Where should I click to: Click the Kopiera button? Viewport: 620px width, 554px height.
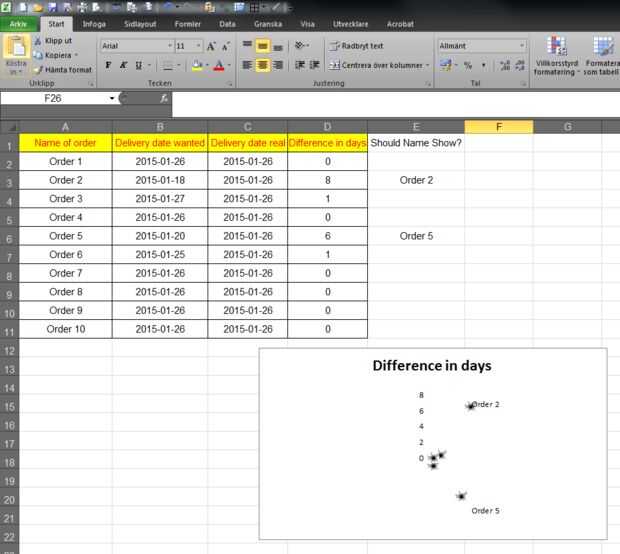[53, 55]
